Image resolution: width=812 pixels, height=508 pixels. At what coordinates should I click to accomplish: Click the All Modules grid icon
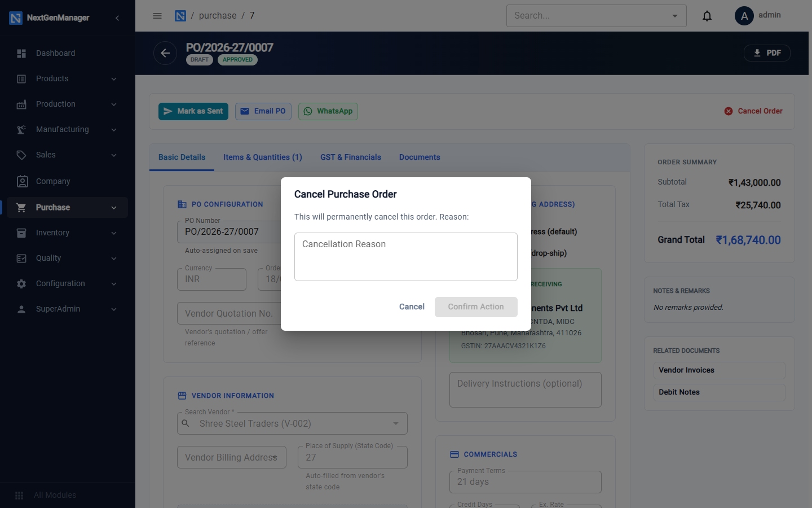point(19,496)
